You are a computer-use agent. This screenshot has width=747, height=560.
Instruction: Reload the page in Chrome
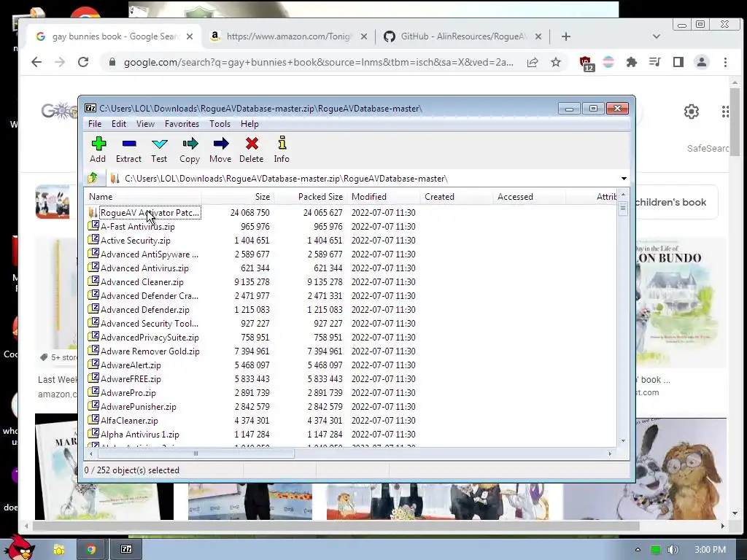tap(83, 62)
